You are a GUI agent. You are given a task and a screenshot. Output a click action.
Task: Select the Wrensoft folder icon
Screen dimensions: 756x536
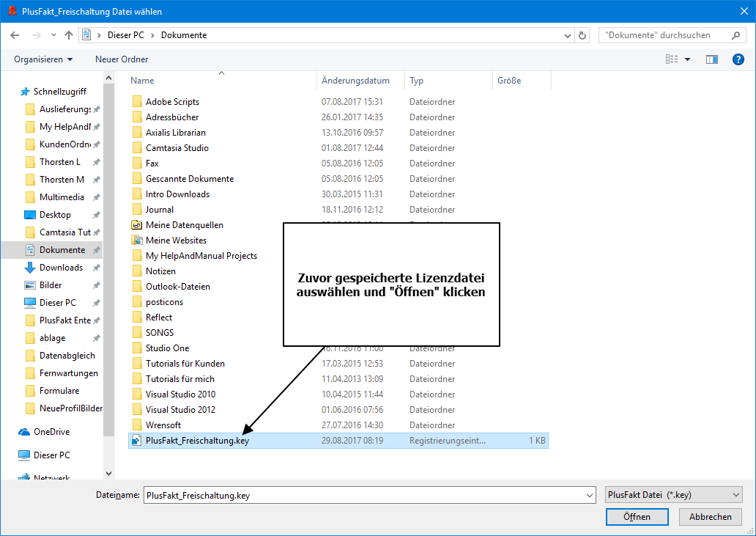point(137,426)
